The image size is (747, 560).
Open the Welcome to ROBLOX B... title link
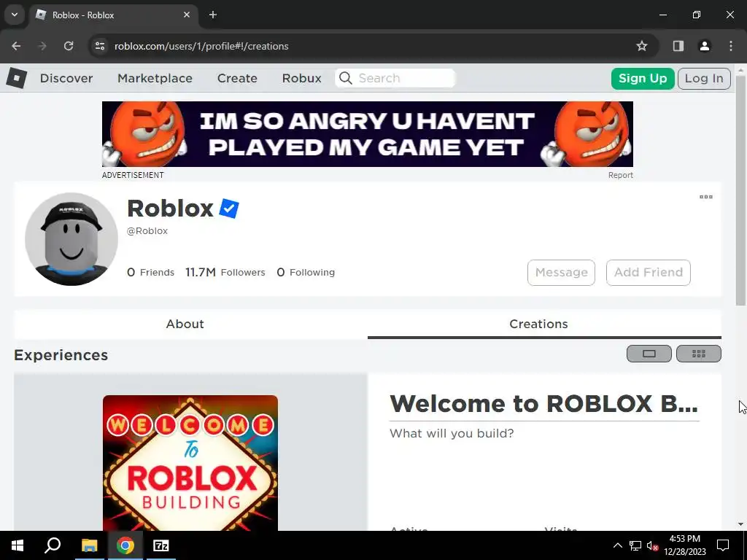tap(543, 404)
